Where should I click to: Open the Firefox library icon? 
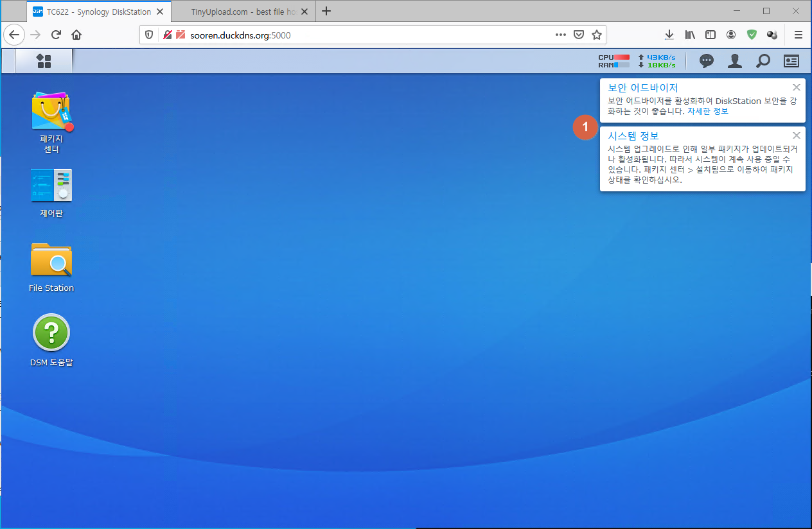point(690,35)
